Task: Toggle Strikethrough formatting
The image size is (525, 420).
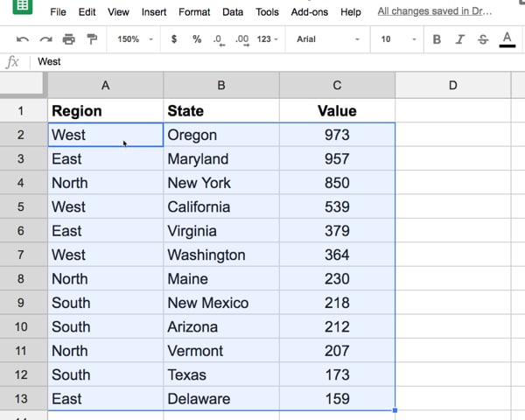Action: pyautogui.click(x=483, y=39)
